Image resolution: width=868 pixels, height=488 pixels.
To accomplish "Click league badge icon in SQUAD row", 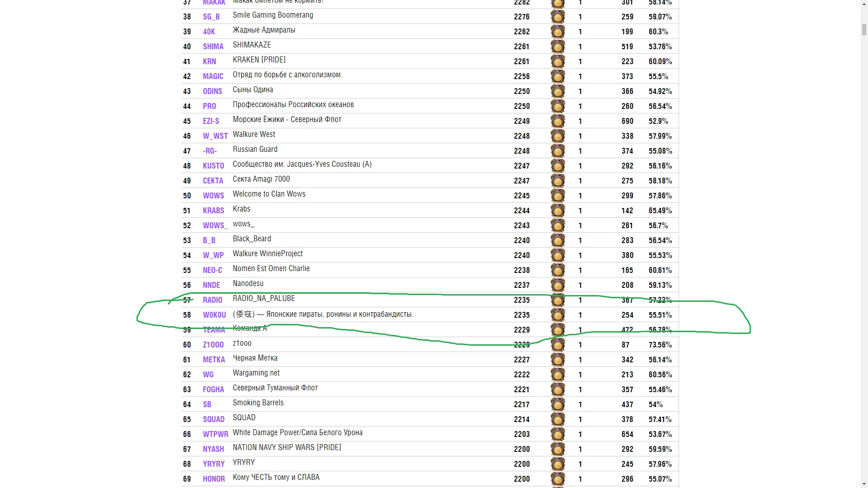I will pos(558,419).
